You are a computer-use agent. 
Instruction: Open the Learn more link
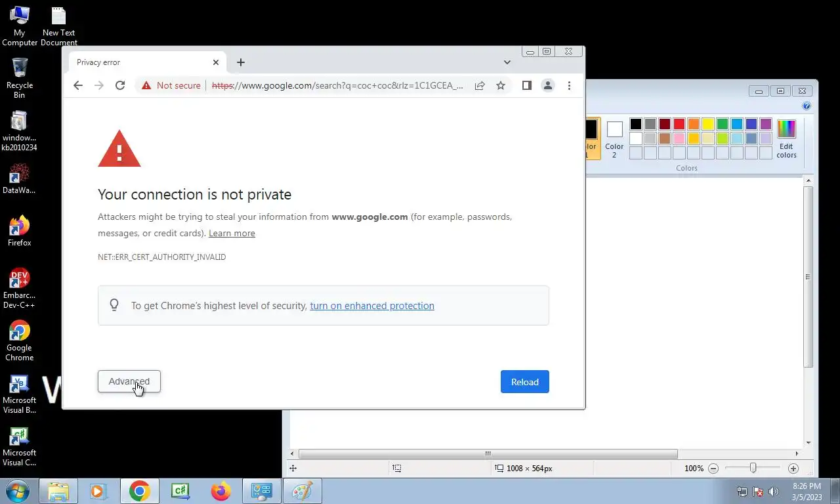click(232, 233)
